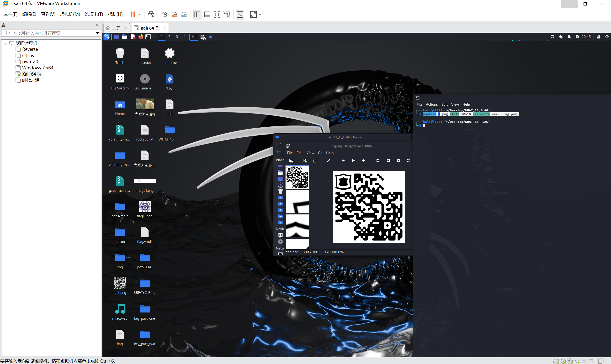Take a snapshot of the virtual machine
The width and height of the screenshot is (611, 364).
tap(164, 15)
